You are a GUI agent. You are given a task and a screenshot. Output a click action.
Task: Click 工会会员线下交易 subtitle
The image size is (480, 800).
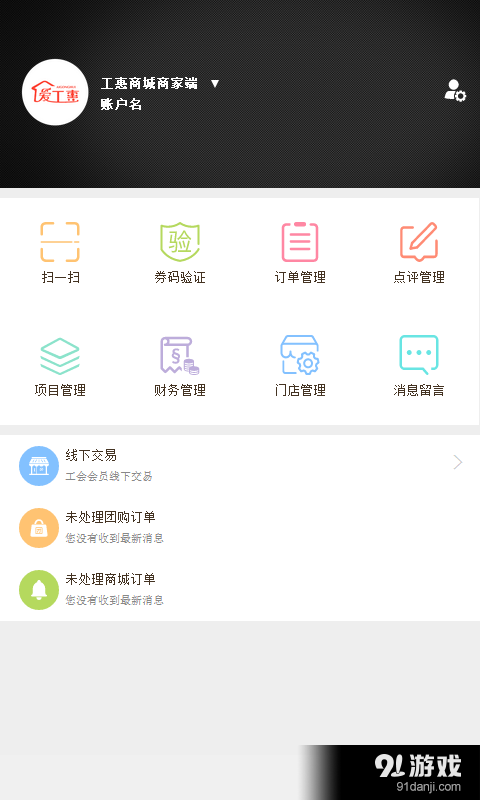click(109, 477)
